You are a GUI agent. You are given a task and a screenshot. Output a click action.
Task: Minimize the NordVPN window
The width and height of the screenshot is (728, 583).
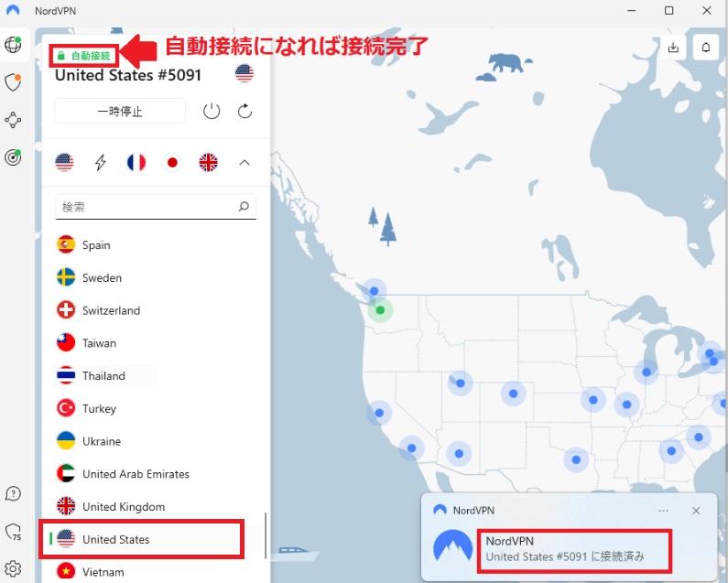tap(632, 10)
